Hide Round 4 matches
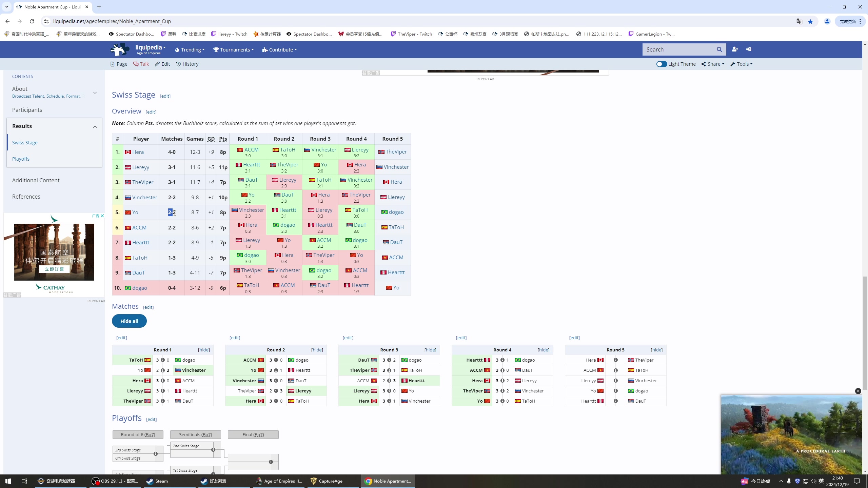The image size is (868, 488). (544, 350)
